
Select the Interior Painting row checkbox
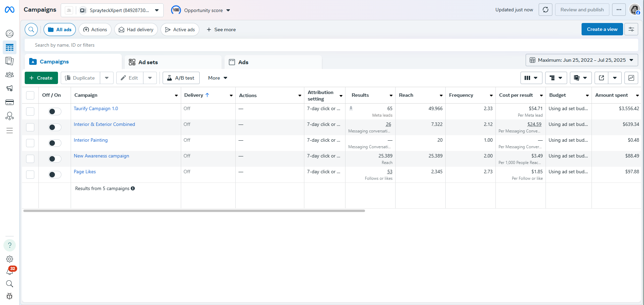click(x=30, y=143)
